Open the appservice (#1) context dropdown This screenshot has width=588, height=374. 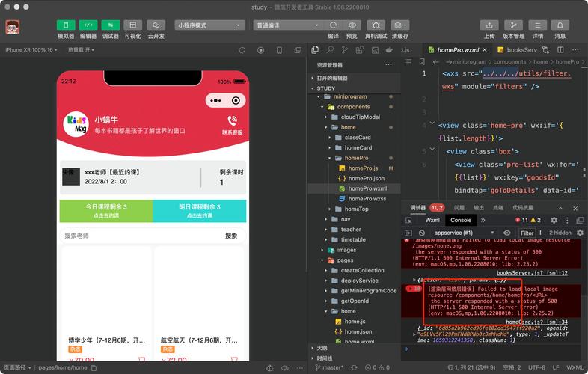(x=463, y=233)
